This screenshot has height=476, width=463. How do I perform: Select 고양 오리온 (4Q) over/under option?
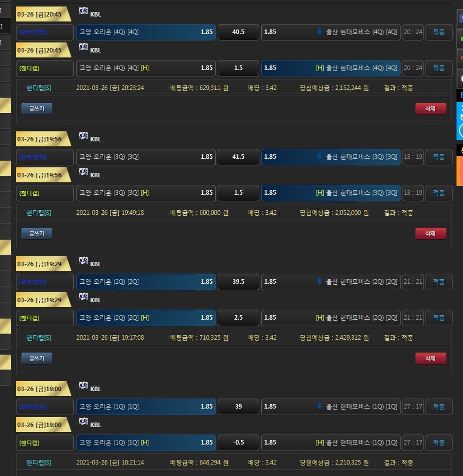coord(146,32)
